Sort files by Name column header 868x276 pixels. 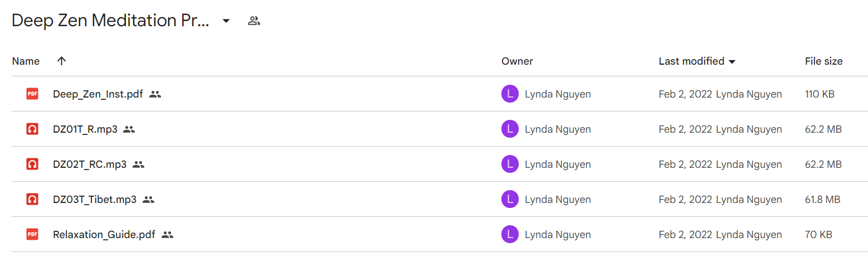click(26, 61)
